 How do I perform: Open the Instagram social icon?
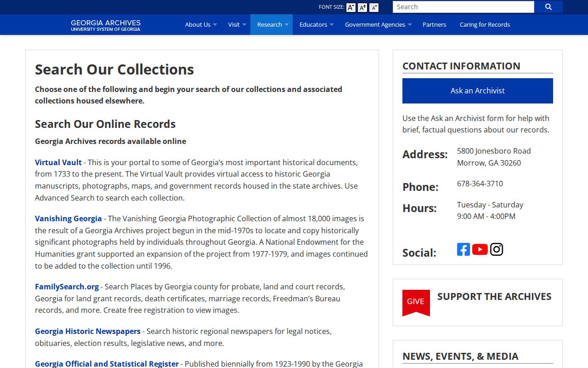click(497, 249)
